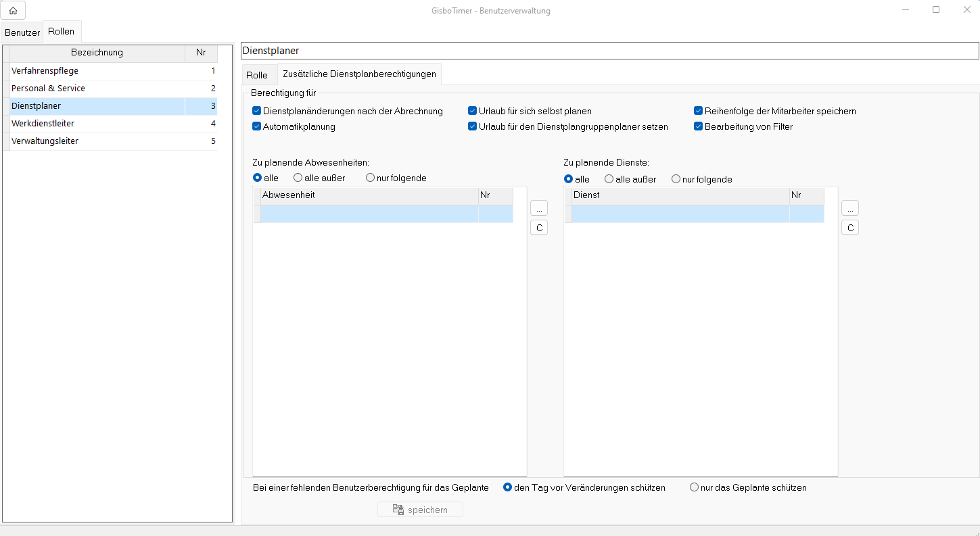Click the save (speichern) button
Image resolution: width=980 pixels, height=536 pixels.
tap(420, 510)
